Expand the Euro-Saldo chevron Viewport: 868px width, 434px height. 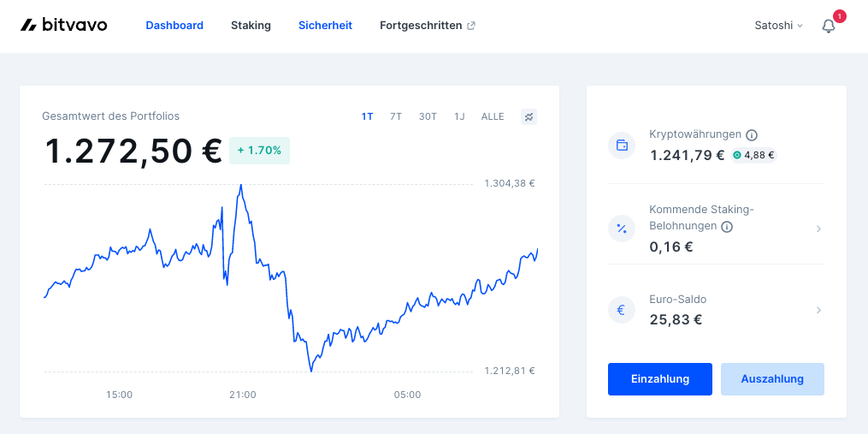[818, 311]
